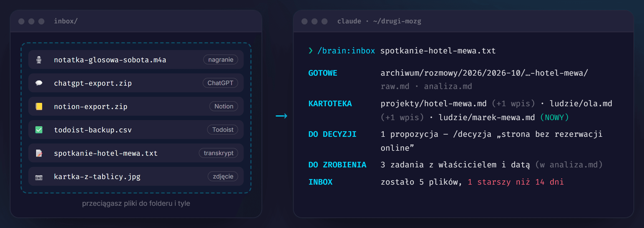Click the 'Notion' tag
The image size is (644, 228).
(224, 106)
